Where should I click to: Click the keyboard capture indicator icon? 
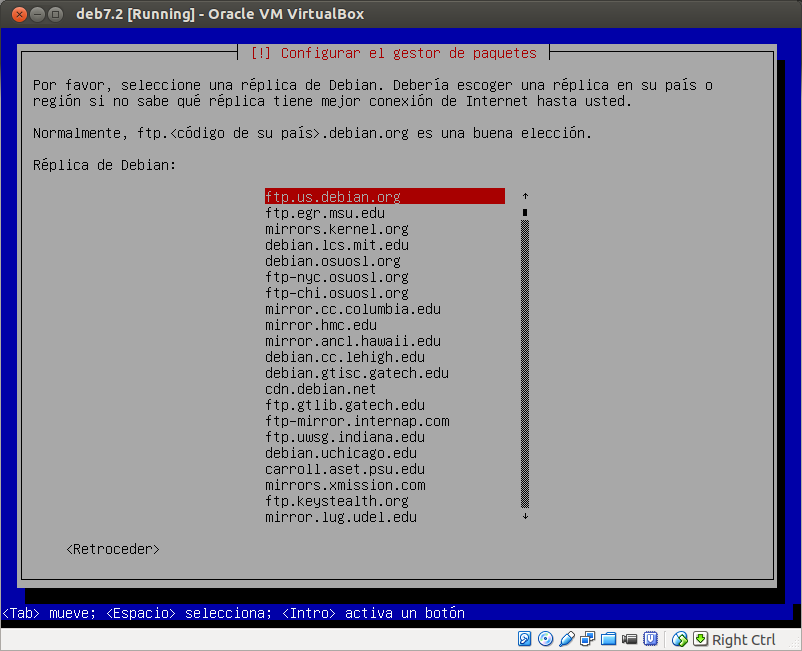coord(699,639)
